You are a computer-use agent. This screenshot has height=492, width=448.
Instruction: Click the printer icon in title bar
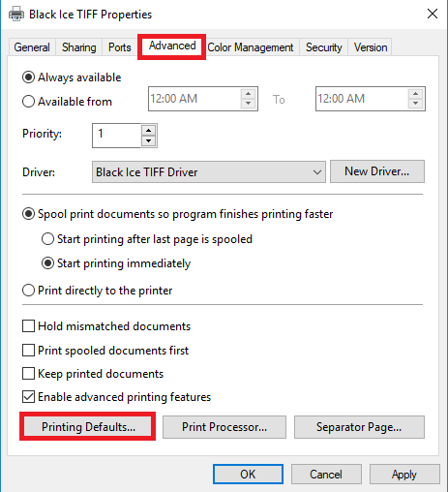[16, 15]
